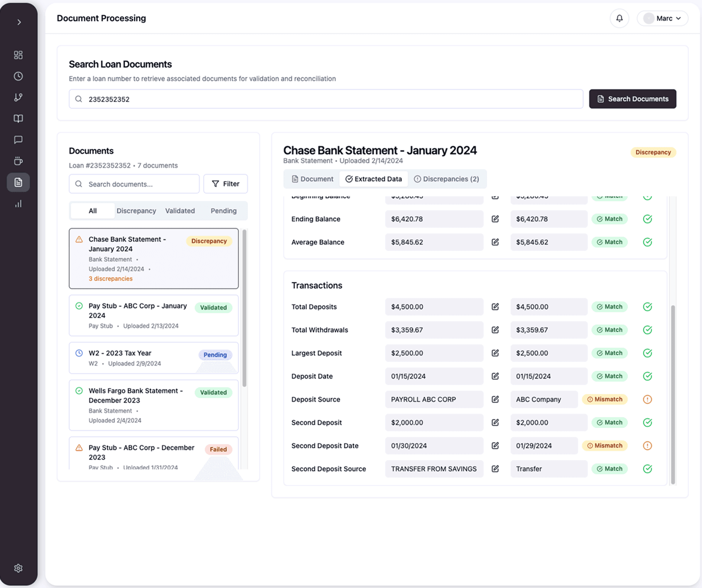The height and width of the screenshot is (588, 702).
Task: Click the 3 discrepancies link
Action: coord(110,279)
